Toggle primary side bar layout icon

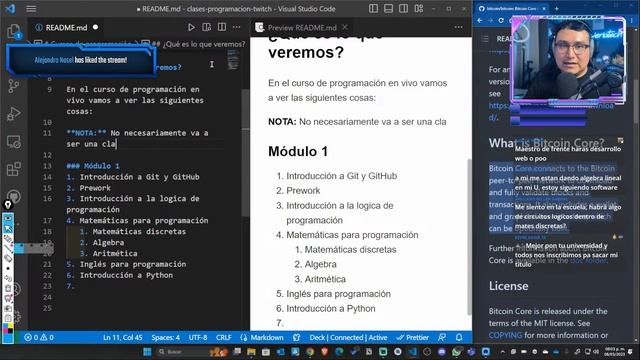tap(373, 9)
